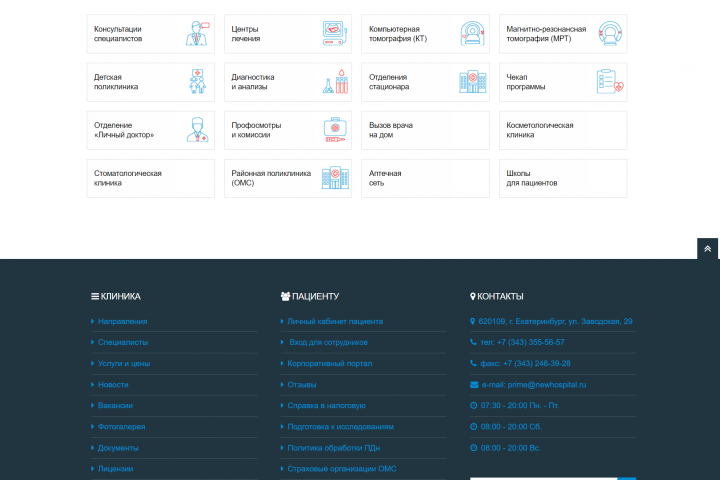The width and height of the screenshot is (720, 480).
Task: Click the people icon next to ПАЦИЕНТУ heading
Action: (285, 297)
